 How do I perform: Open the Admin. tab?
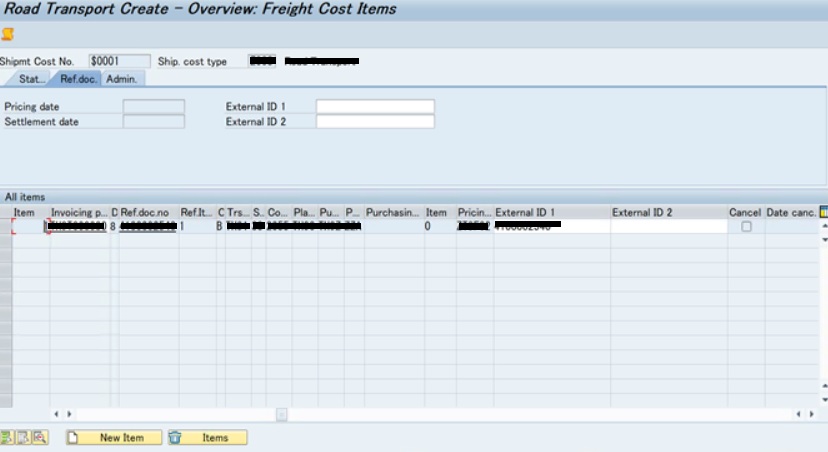point(121,79)
